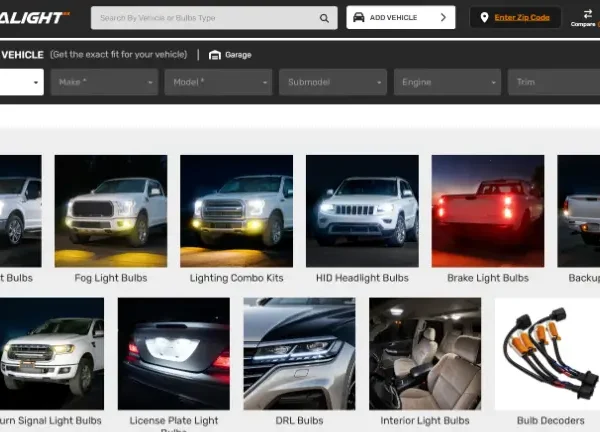Open the Turn Signal Light Bulbs image
The height and width of the screenshot is (432, 600).
[52, 354]
